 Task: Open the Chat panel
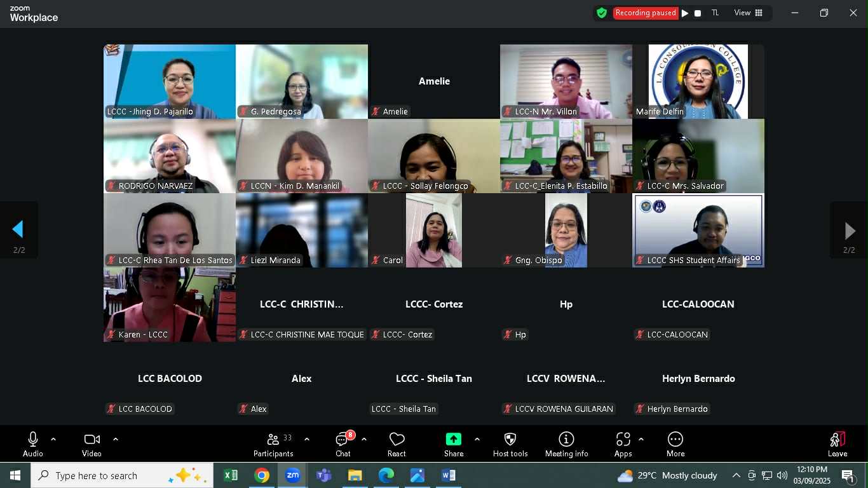pyautogui.click(x=343, y=444)
